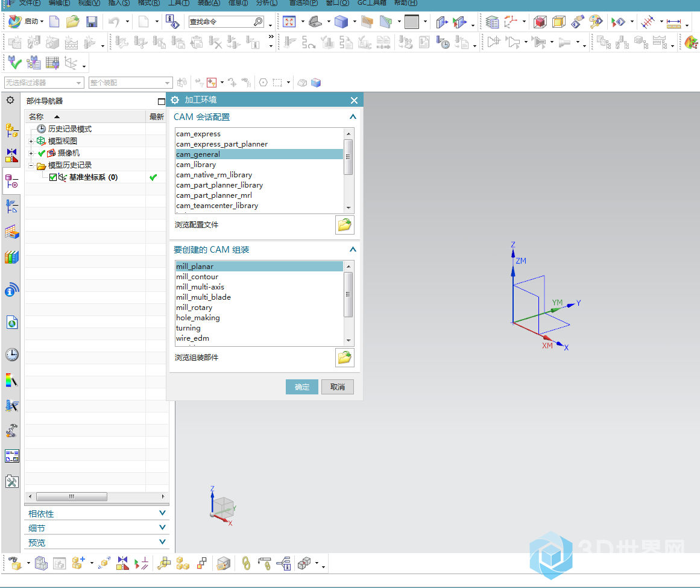Click down arrow of CAM setup list scrollbar

(x=348, y=341)
